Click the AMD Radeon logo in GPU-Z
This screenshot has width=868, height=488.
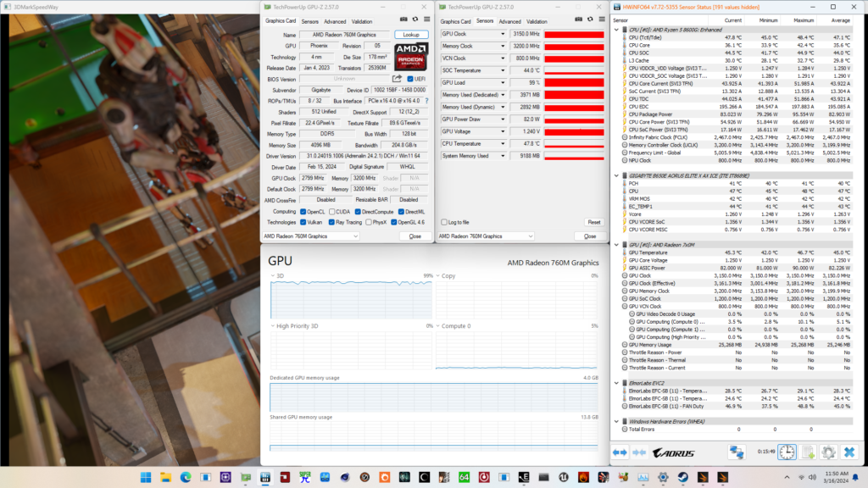tap(411, 57)
